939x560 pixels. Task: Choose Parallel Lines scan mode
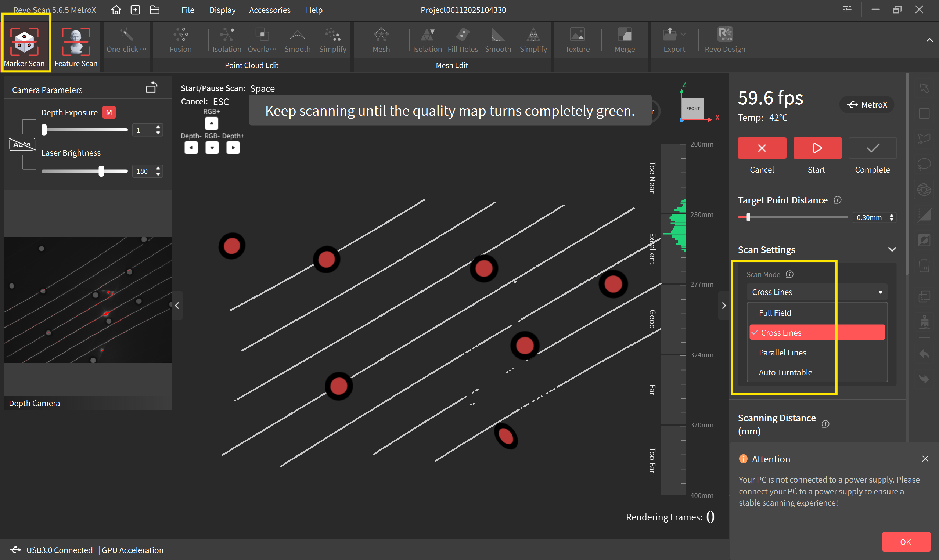pos(817,353)
